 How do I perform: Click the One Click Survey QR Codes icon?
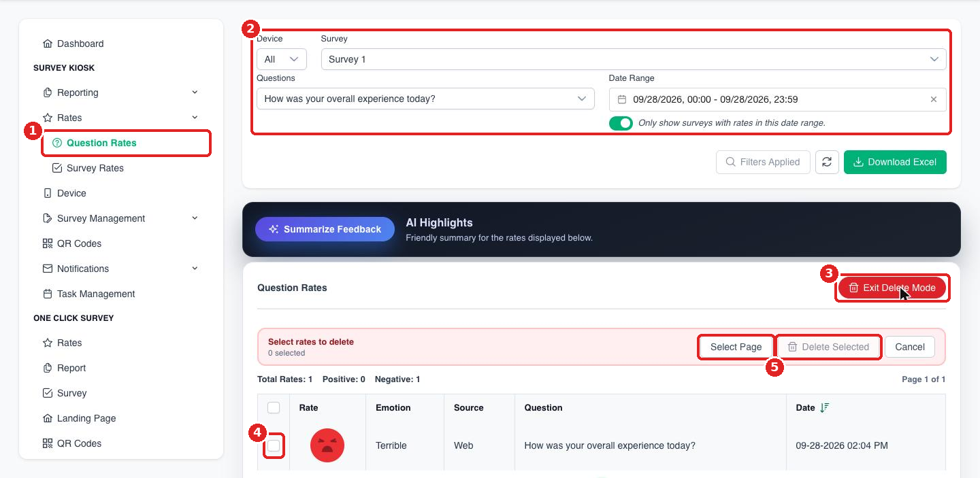point(48,443)
